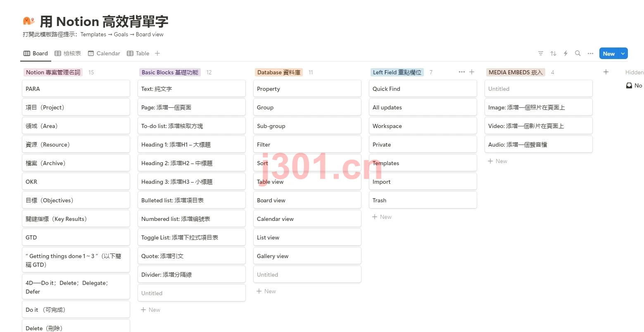Open the Heading 3 card
The width and height of the screenshot is (644, 332).
click(192, 182)
